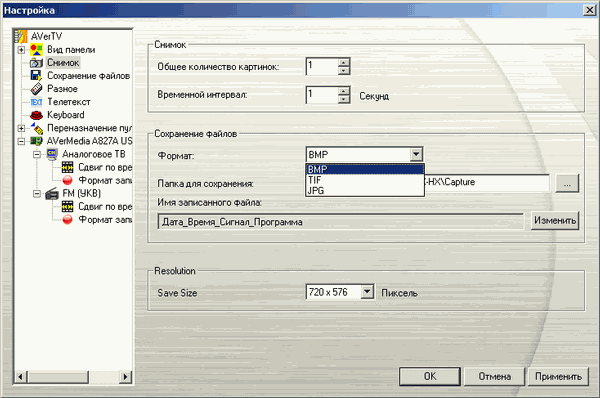Viewport: 600px width, 398px height.
Task: Click the TEXT icon beside Телетекст
Action: pyautogui.click(x=36, y=102)
